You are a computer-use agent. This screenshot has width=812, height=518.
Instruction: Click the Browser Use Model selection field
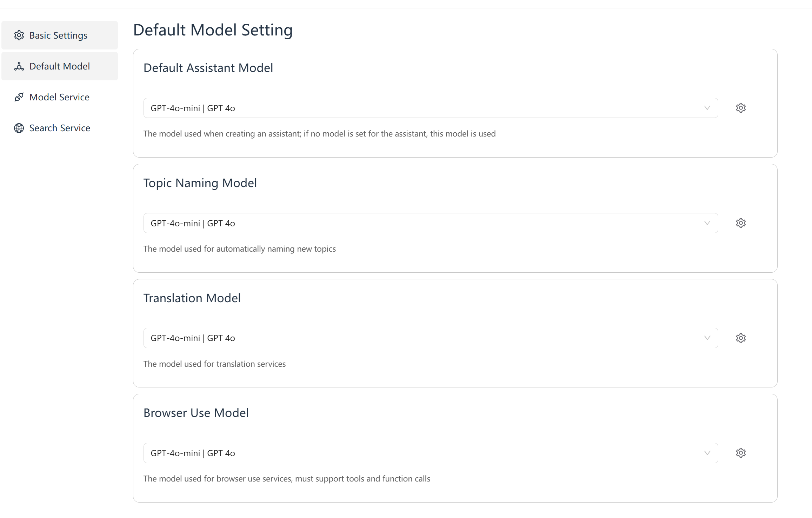coord(431,453)
